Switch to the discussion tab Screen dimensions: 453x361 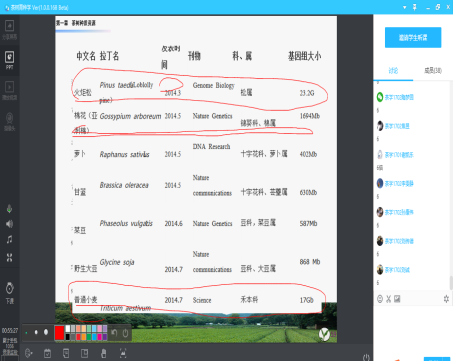pos(393,71)
